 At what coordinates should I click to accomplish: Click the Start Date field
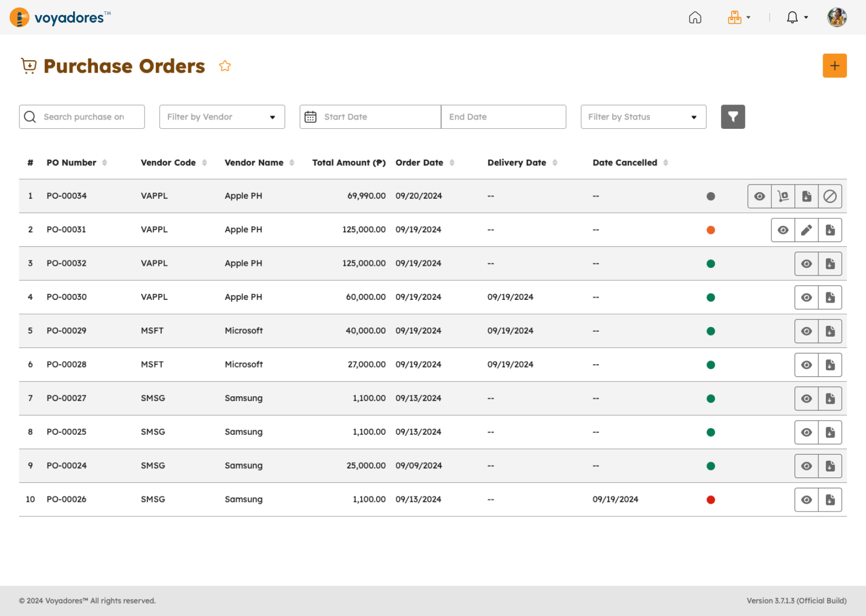[x=370, y=117]
